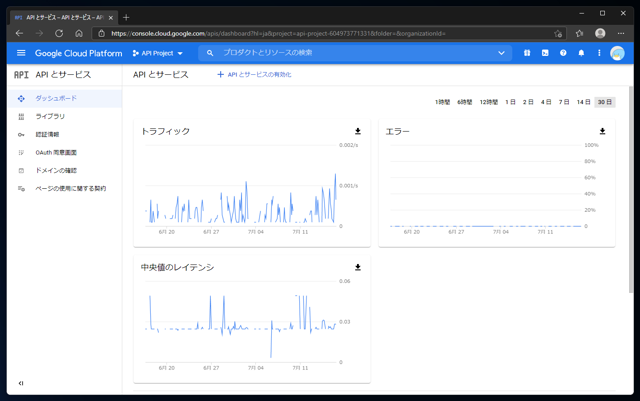Activate Cloud Shell terminal icon
Viewport: 640px width, 401px height.
coord(545,53)
